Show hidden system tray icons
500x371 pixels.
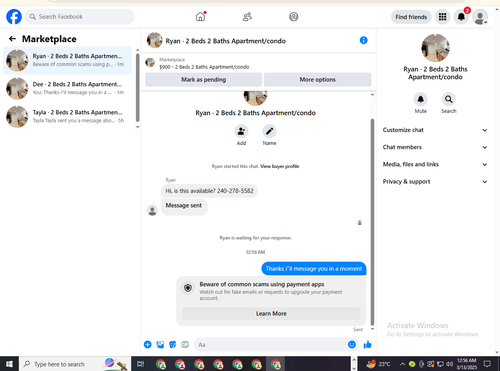pos(402,364)
